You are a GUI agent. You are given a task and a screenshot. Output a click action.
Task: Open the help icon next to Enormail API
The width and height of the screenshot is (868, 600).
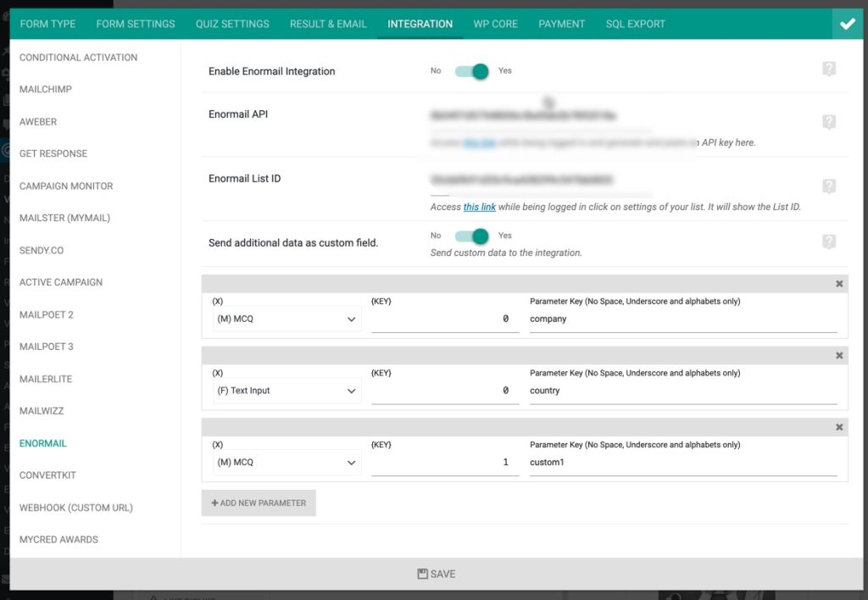pyautogui.click(x=830, y=121)
